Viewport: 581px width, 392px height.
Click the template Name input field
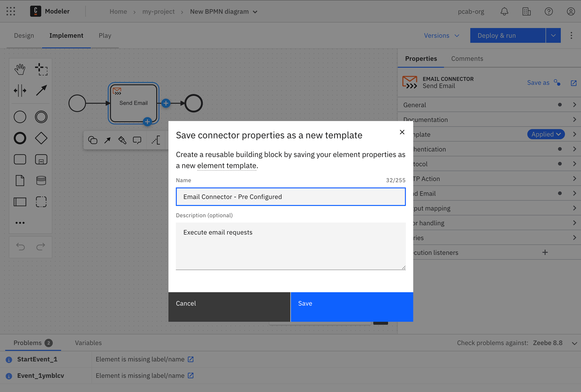[x=290, y=197]
